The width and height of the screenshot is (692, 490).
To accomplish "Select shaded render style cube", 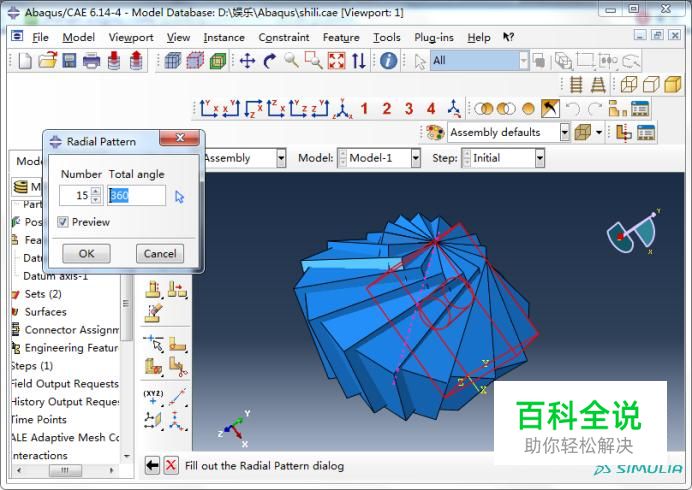I will (x=673, y=84).
